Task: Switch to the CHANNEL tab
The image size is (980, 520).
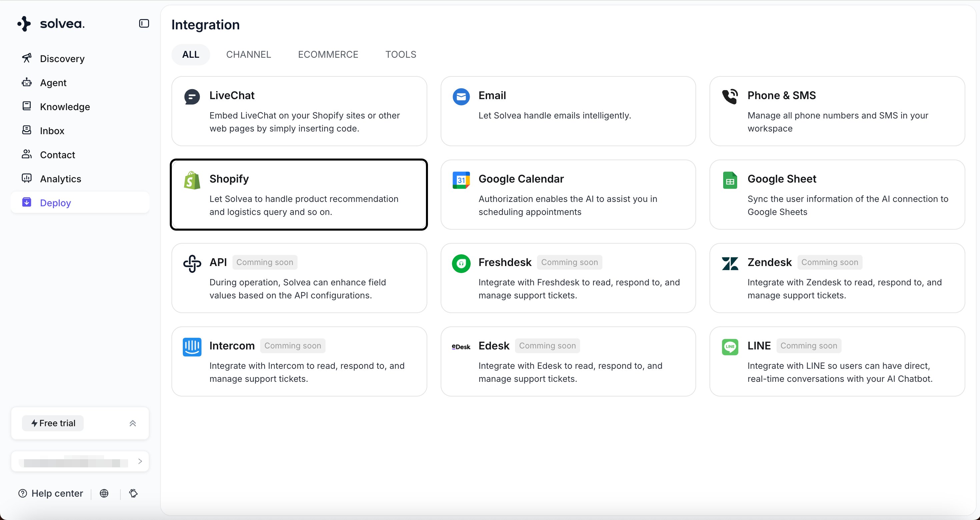Action: 249,54
